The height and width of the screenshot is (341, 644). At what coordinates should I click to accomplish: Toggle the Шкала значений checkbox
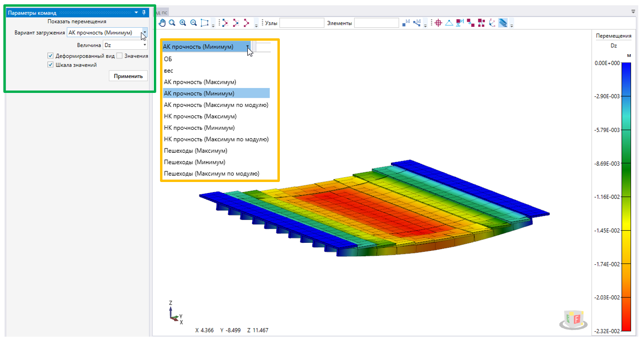pyautogui.click(x=50, y=65)
